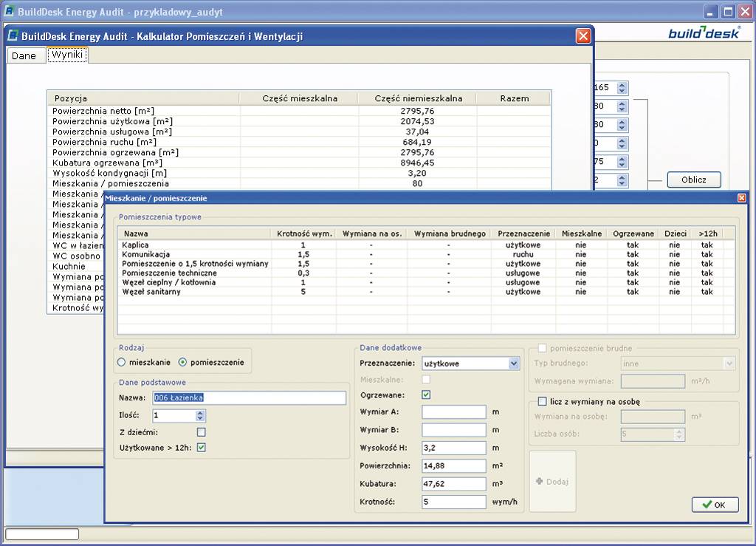Image resolution: width=756 pixels, height=546 pixels.
Task: Click the OK button
Action: [715, 505]
